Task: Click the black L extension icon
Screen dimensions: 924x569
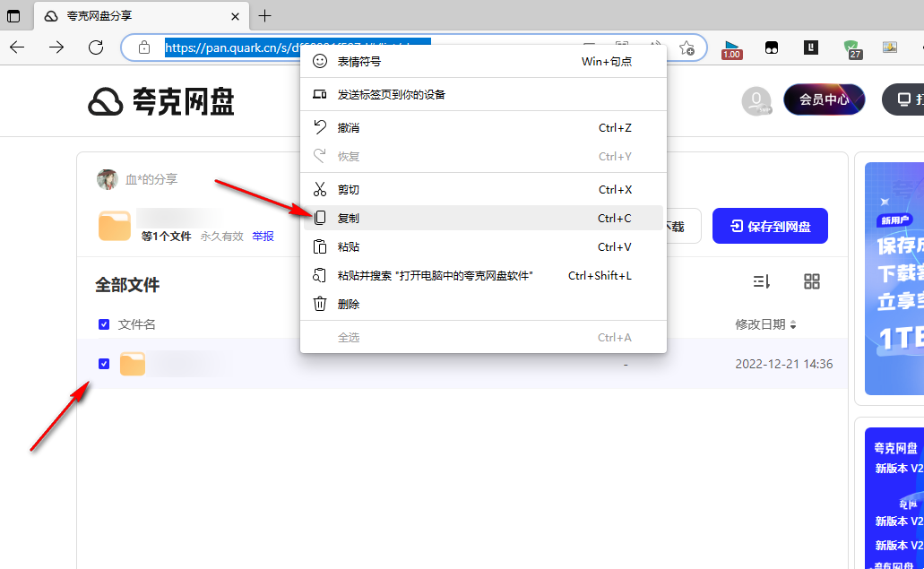Action: pos(811,47)
